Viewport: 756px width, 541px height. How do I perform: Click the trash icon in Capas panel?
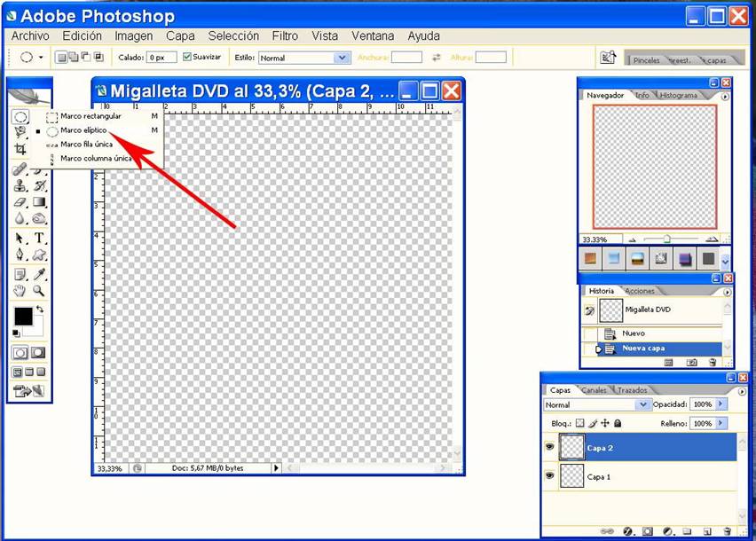point(725,531)
